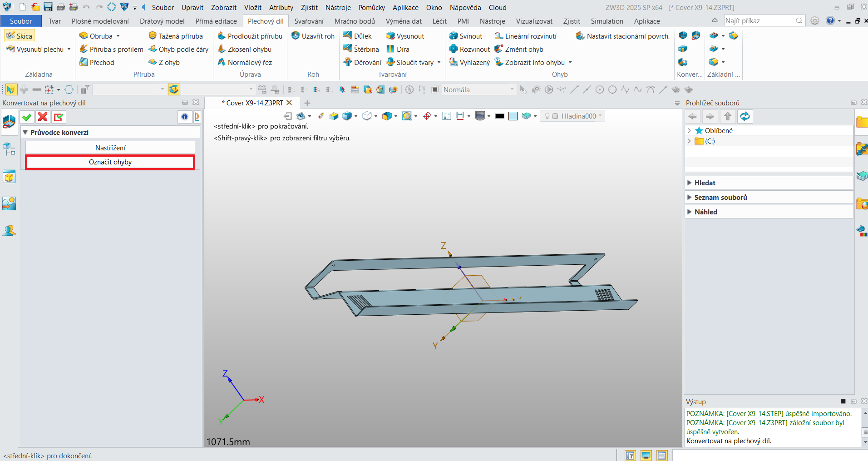Expand the Oblíbené tree node
Image resolution: width=868 pixels, height=461 pixels.
(x=689, y=130)
